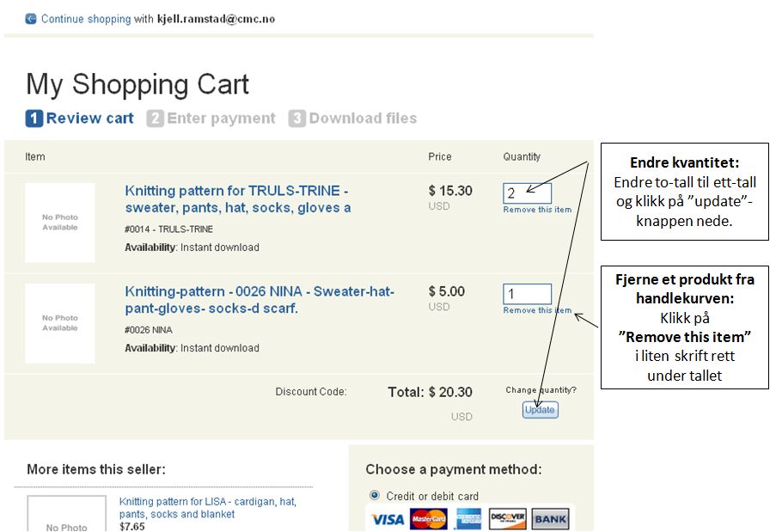Image resolution: width=776 pixels, height=532 pixels.
Task: Open Continue shopping link
Action: click(x=86, y=19)
